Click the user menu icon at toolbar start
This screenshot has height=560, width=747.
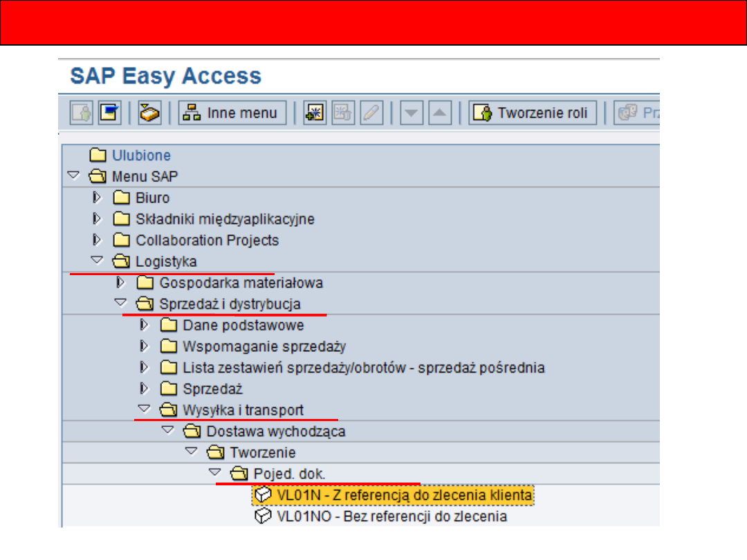[x=82, y=113]
